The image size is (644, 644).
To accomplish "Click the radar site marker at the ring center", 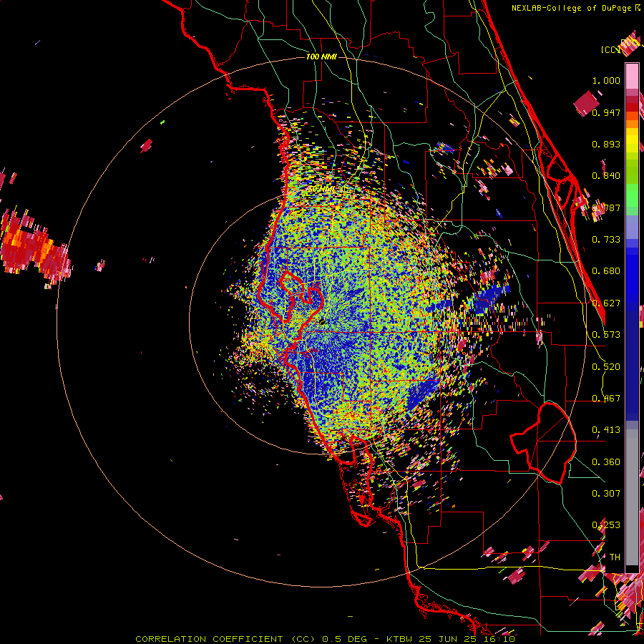I will (321, 321).
